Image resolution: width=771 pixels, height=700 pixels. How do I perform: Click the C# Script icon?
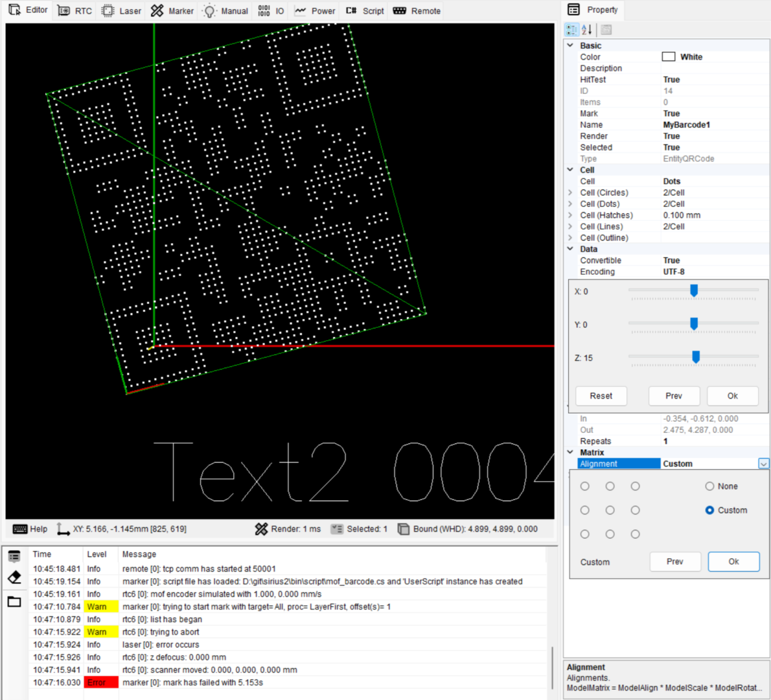pos(351,10)
